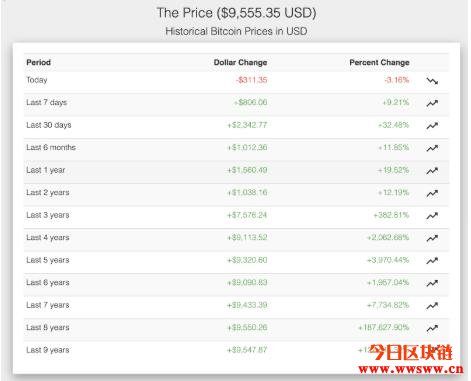Viewport: 471px width, 381px height.
Task: Click the downtrend icon in Today row
Action: (432, 81)
